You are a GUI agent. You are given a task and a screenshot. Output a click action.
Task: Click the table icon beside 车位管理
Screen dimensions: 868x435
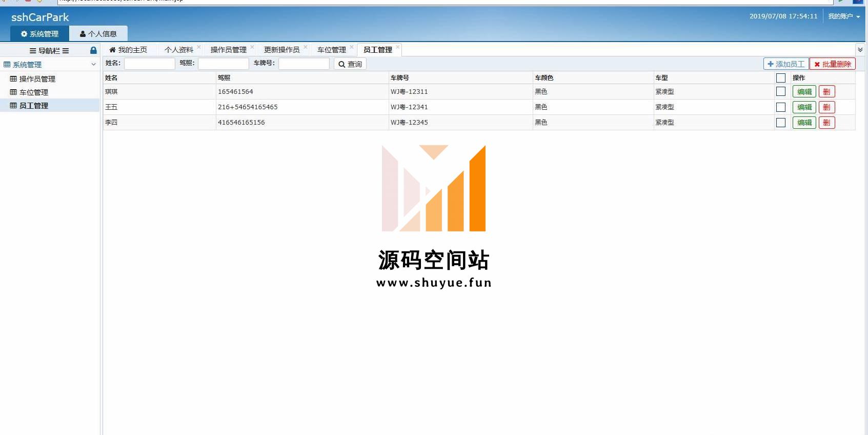coord(13,92)
